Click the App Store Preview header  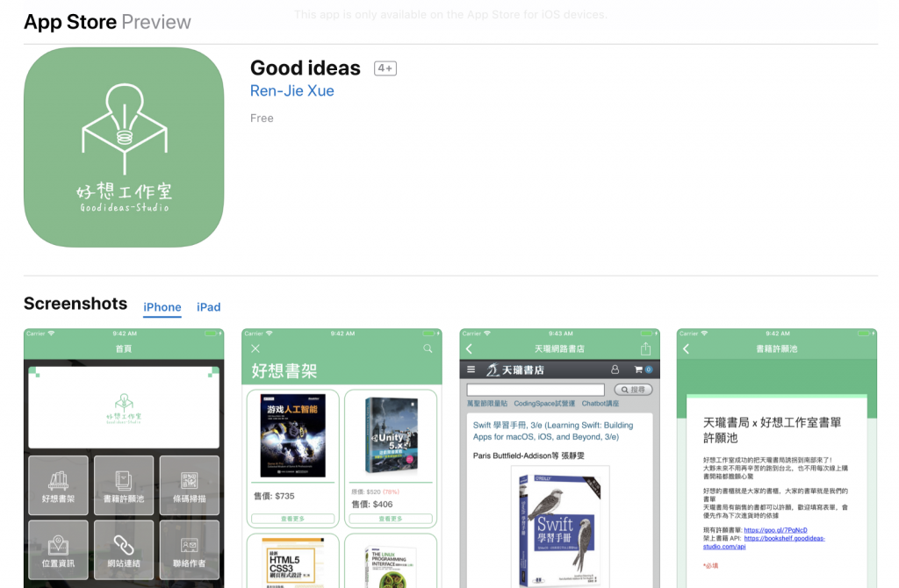pos(107,22)
